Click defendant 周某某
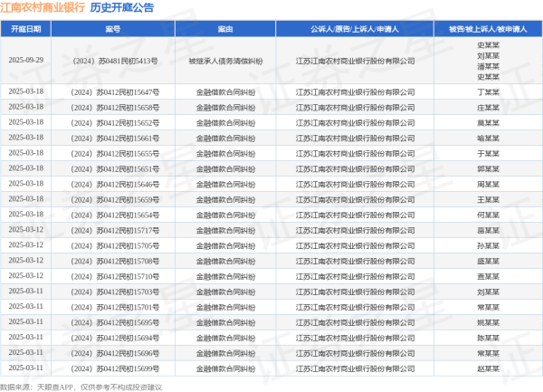 [x=489, y=185]
